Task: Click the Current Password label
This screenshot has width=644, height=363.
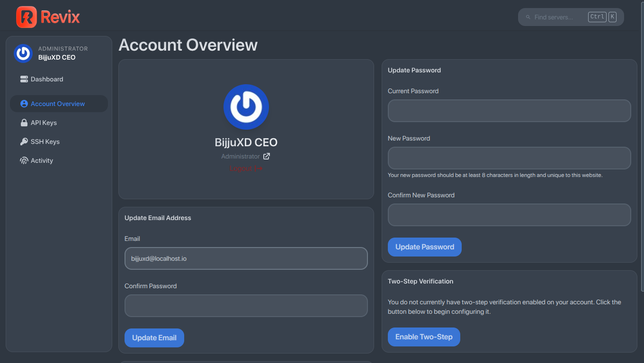Action: pos(413,91)
